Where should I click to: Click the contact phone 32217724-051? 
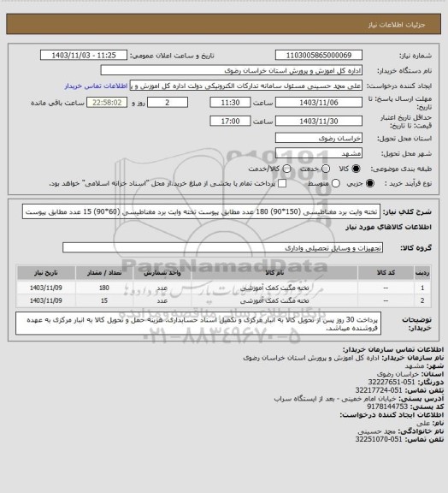coord(379,390)
